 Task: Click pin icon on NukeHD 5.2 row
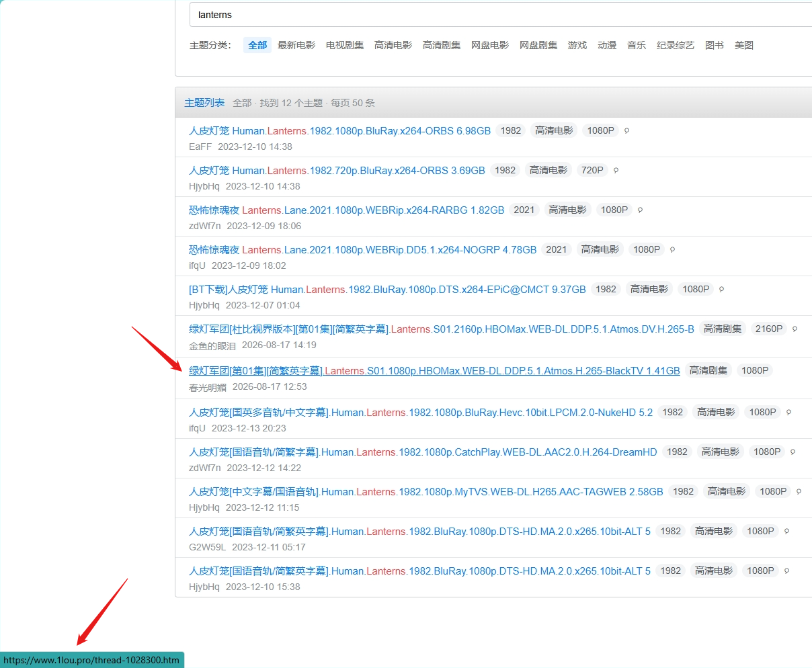click(x=788, y=413)
